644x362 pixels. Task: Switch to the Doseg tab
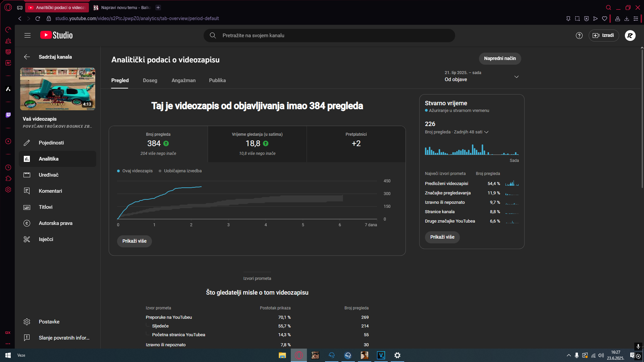point(150,80)
